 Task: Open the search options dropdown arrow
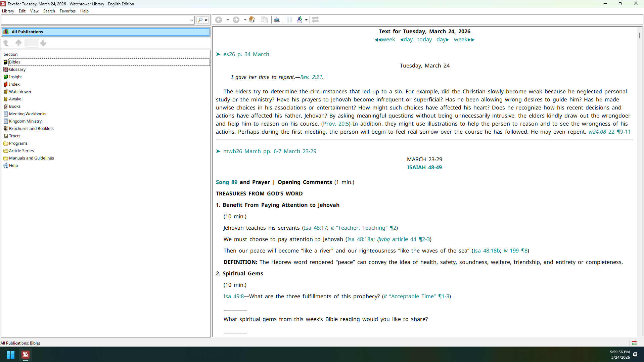point(206,20)
